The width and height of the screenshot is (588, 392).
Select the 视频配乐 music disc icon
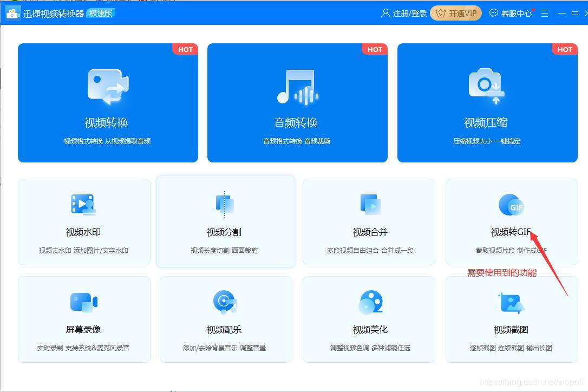tap(225, 302)
